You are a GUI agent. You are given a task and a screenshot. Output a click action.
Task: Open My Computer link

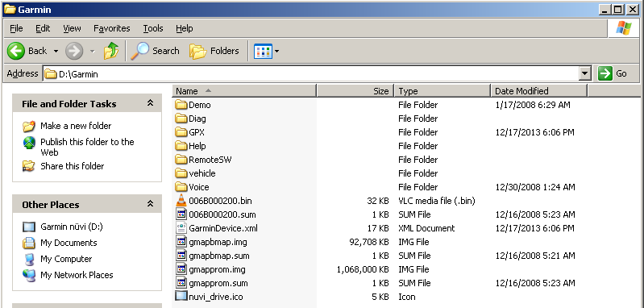click(66, 259)
